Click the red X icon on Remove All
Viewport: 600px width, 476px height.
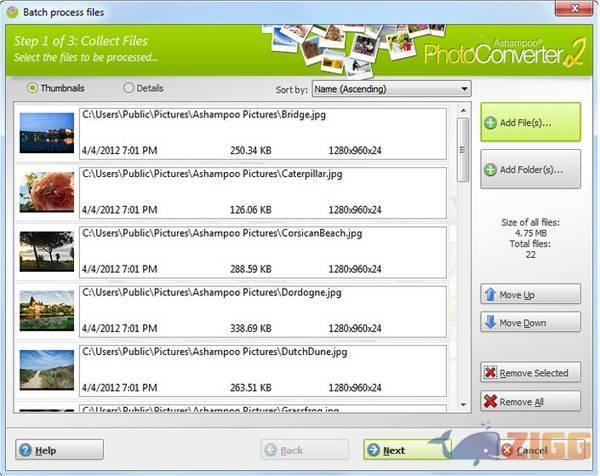(490, 401)
